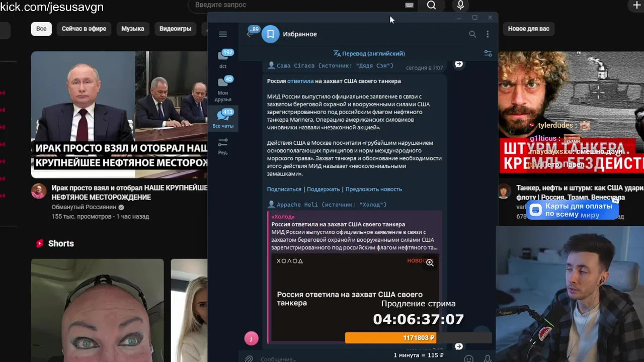Viewport: 644px width, 362px height.
Task: Click the Карты для оплаты по всему миру banner
Action: (573, 210)
